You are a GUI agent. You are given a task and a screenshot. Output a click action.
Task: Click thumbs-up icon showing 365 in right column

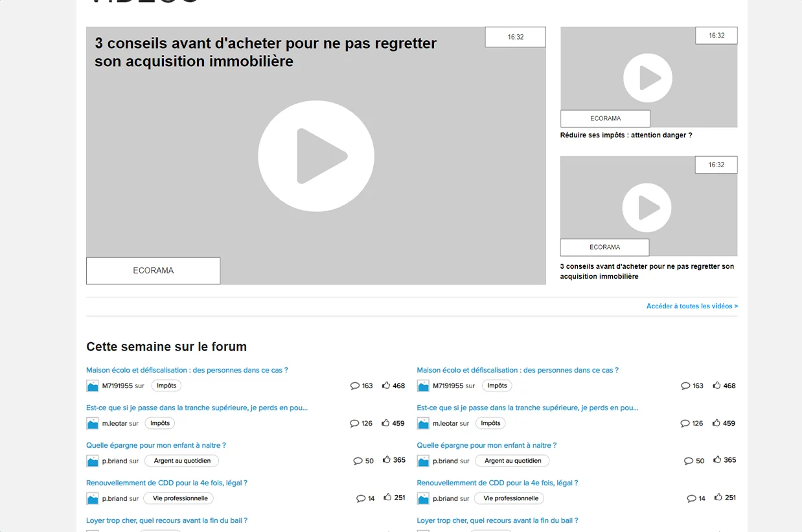pyautogui.click(x=718, y=459)
